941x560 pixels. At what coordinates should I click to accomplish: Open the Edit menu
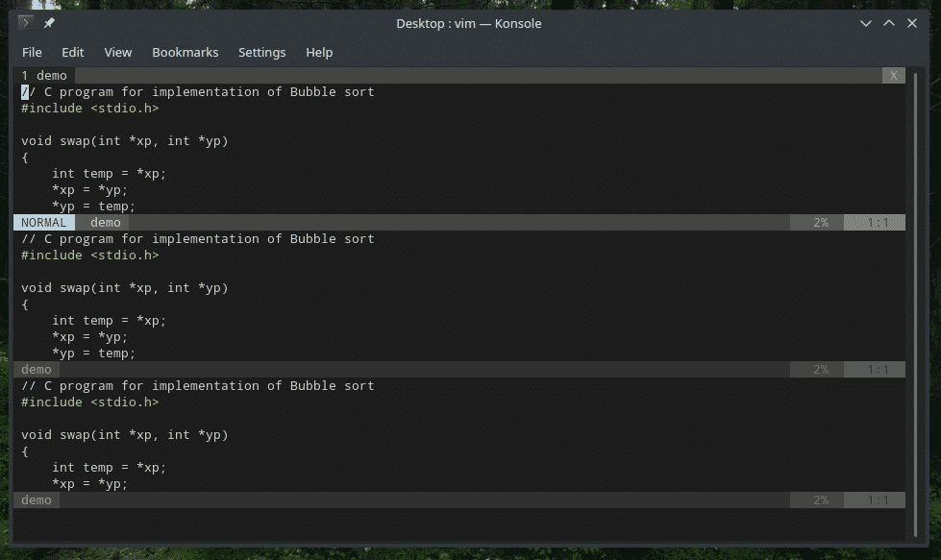point(73,52)
